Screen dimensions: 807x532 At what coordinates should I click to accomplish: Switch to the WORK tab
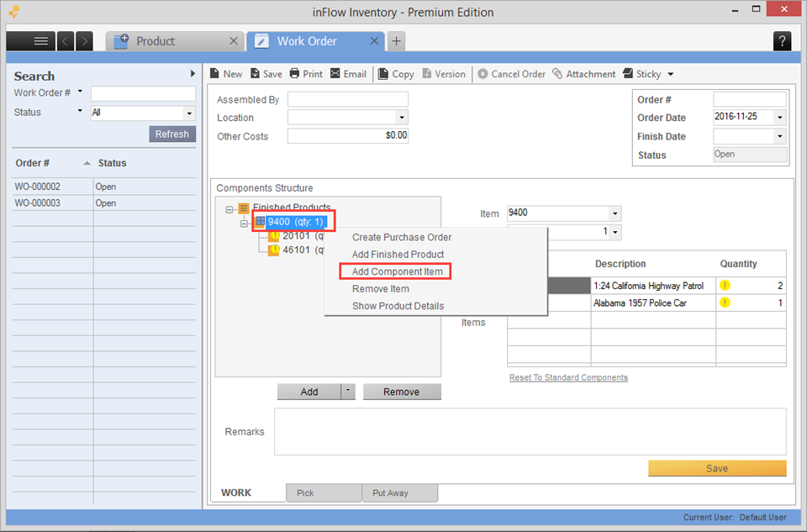coord(247,492)
